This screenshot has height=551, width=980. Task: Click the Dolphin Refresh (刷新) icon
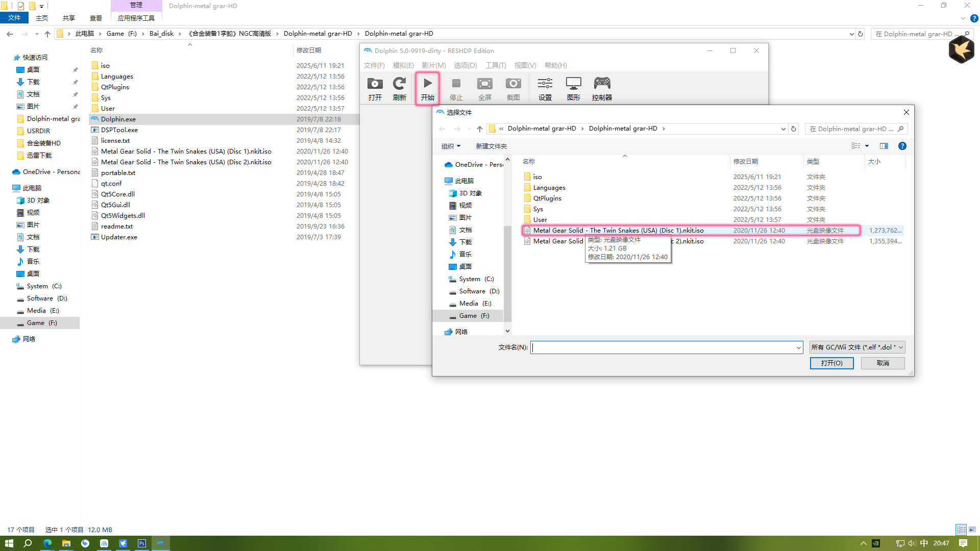click(x=400, y=89)
